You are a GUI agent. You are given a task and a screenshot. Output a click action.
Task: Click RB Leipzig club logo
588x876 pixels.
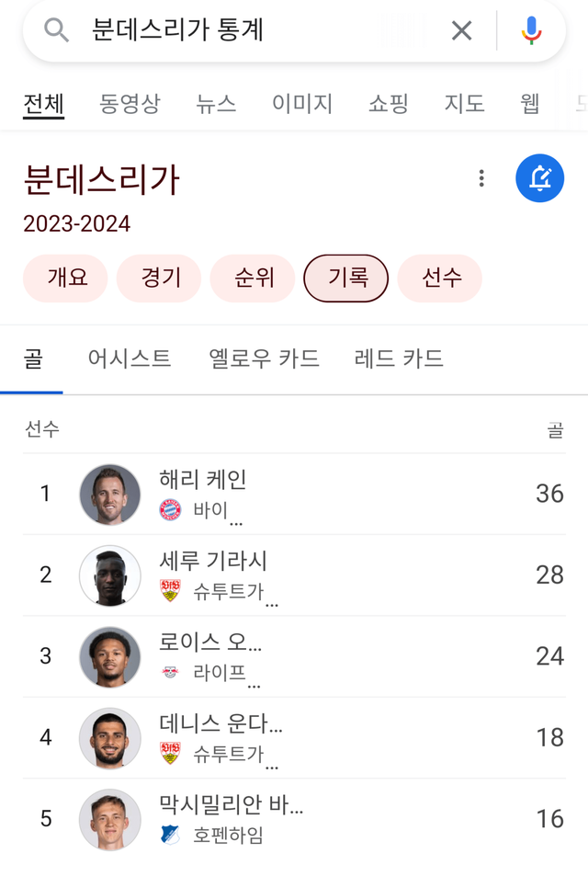171,672
